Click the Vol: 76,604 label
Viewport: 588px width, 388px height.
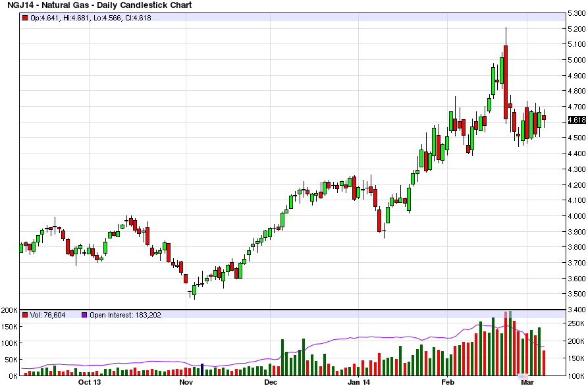click(x=47, y=315)
